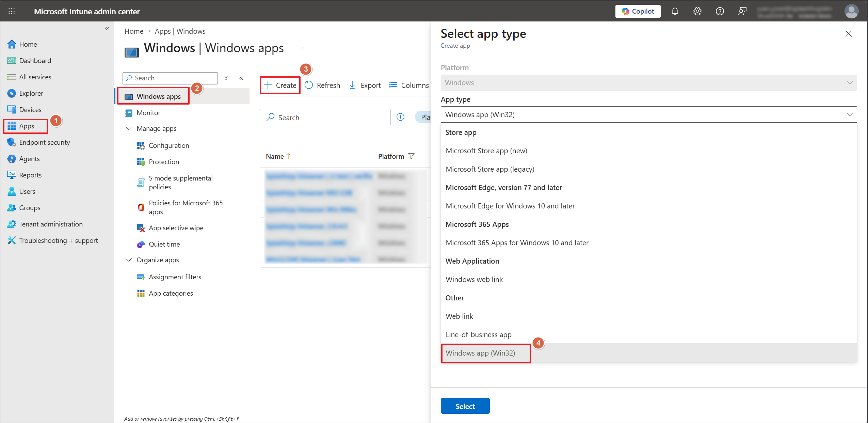Open App selective wipe
The image size is (868, 423).
tap(170, 228)
